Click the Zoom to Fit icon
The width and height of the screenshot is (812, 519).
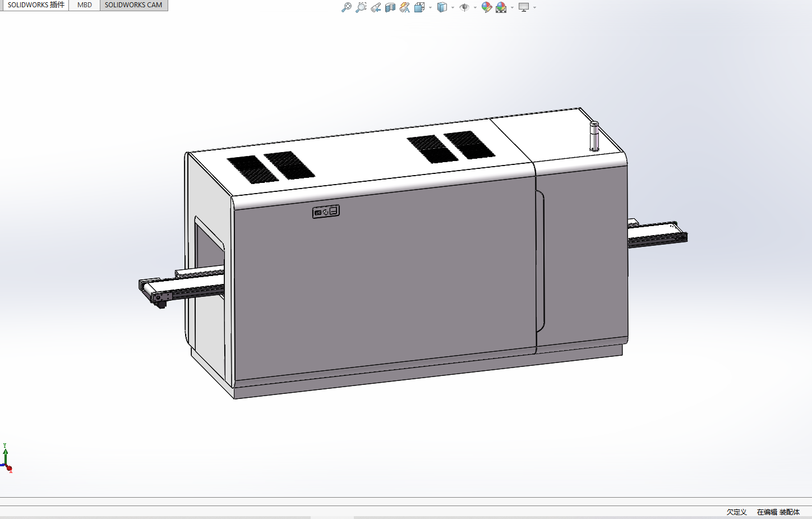click(347, 7)
